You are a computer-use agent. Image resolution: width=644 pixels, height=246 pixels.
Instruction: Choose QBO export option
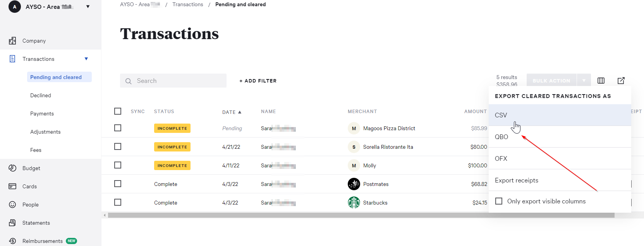tap(501, 137)
